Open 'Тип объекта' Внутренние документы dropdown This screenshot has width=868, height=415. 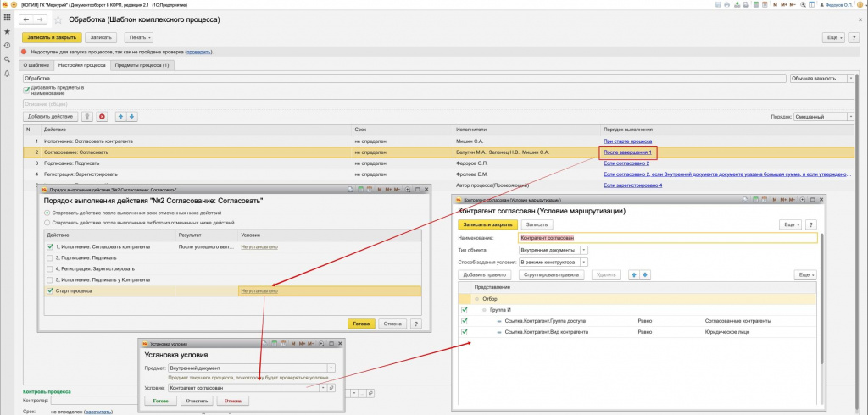584,250
